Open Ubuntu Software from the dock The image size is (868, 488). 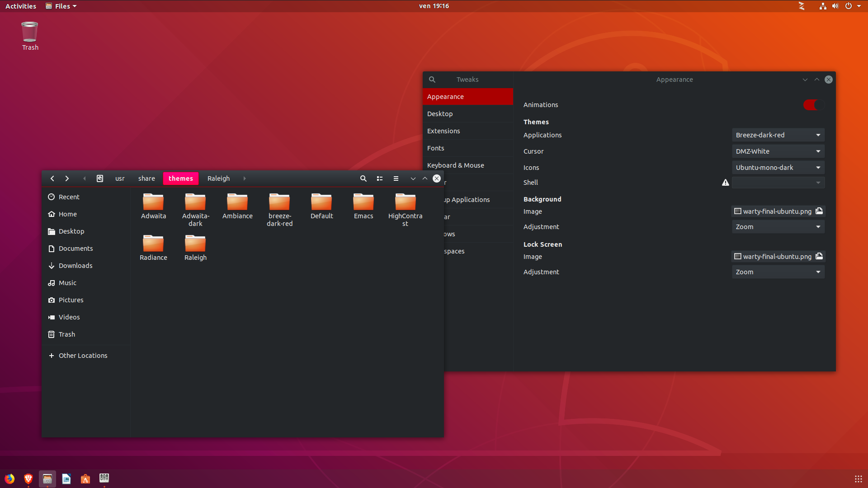coord(85,479)
